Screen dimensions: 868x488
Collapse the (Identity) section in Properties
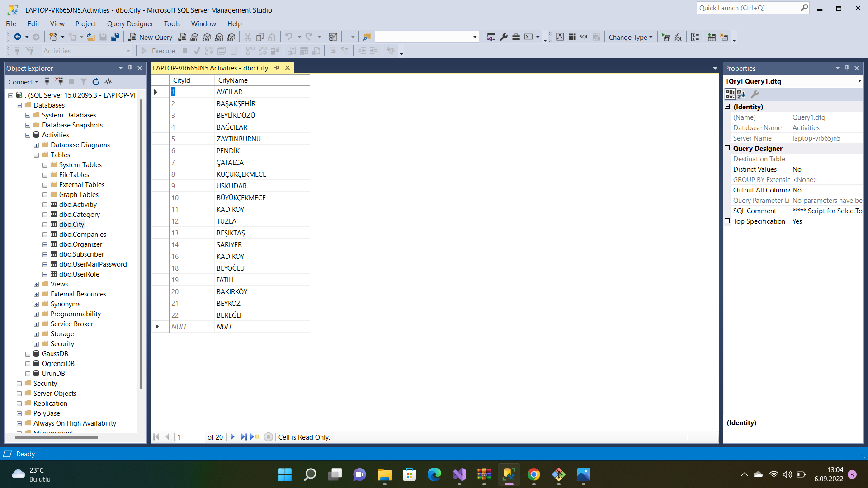[727, 107]
